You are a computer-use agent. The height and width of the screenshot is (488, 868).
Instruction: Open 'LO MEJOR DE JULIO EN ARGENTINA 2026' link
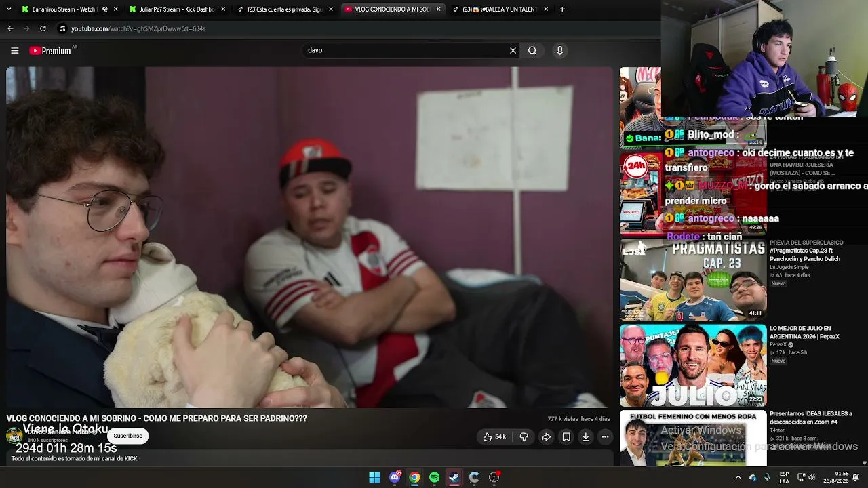tap(804, 333)
